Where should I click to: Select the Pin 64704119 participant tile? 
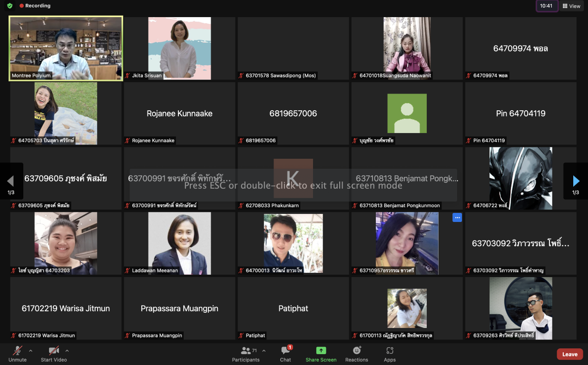pos(521,113)
